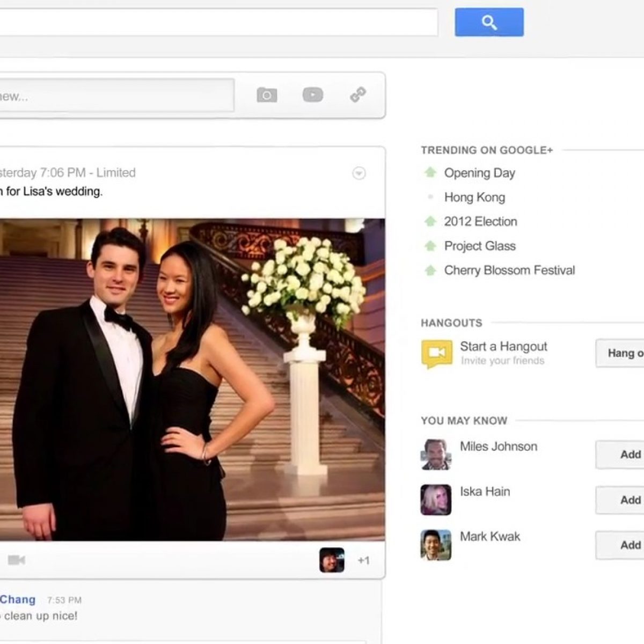Expand the post options dropdown arrow
The width and height of the screenshot is (644, 644).
[359, 173]
